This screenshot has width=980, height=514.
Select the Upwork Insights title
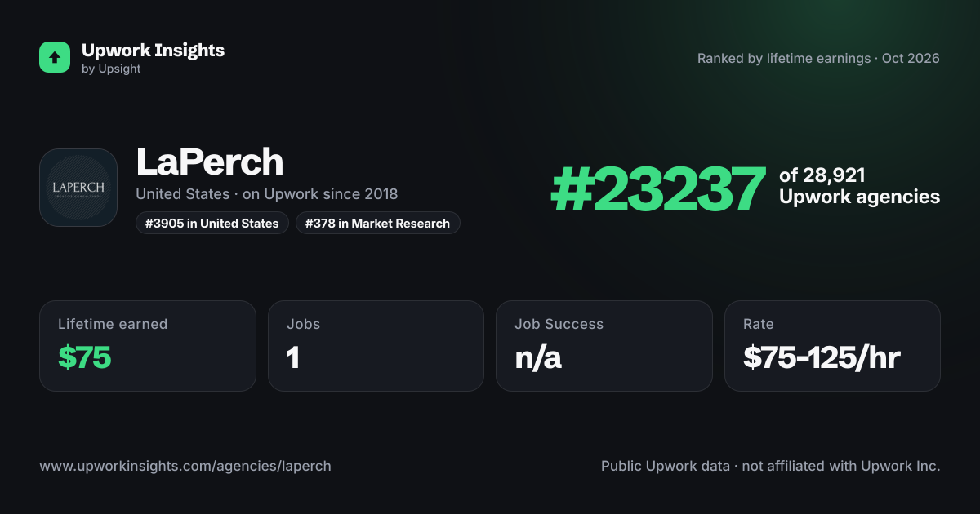pyautogui.click(x=153, y=50)
